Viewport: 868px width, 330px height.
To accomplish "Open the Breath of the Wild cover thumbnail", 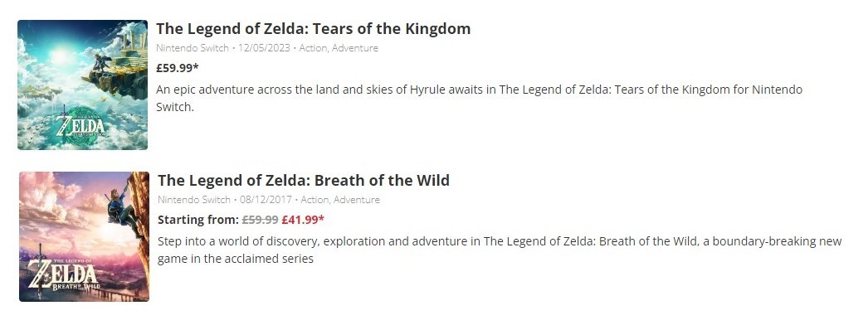I will (x=84, y=236).
